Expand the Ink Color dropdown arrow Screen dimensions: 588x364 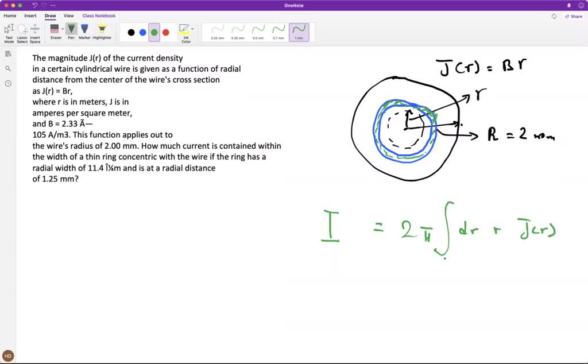pyautogui.click(x=193, y=29)
